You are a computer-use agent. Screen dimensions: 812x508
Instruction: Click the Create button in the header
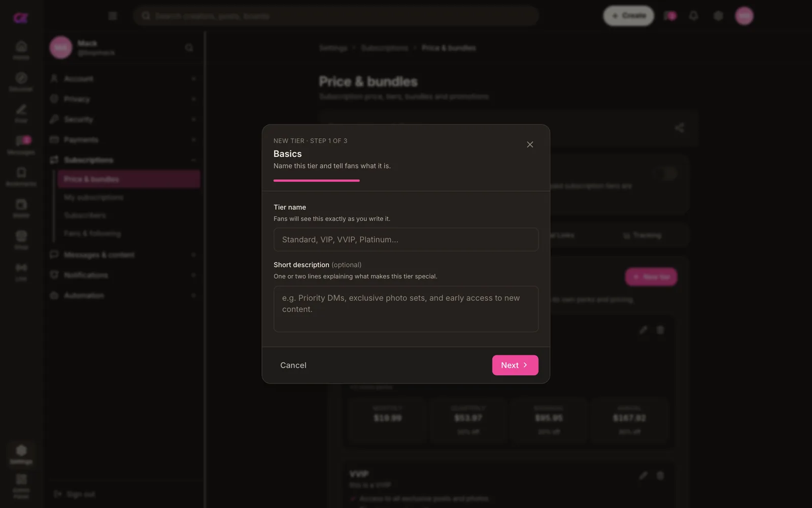point(628,16)
